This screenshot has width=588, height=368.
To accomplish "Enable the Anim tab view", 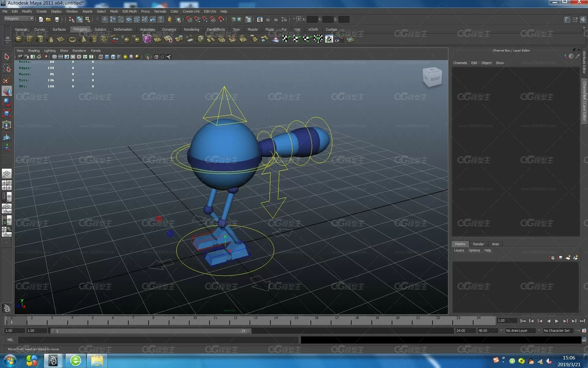I will [x=495, y=243].
